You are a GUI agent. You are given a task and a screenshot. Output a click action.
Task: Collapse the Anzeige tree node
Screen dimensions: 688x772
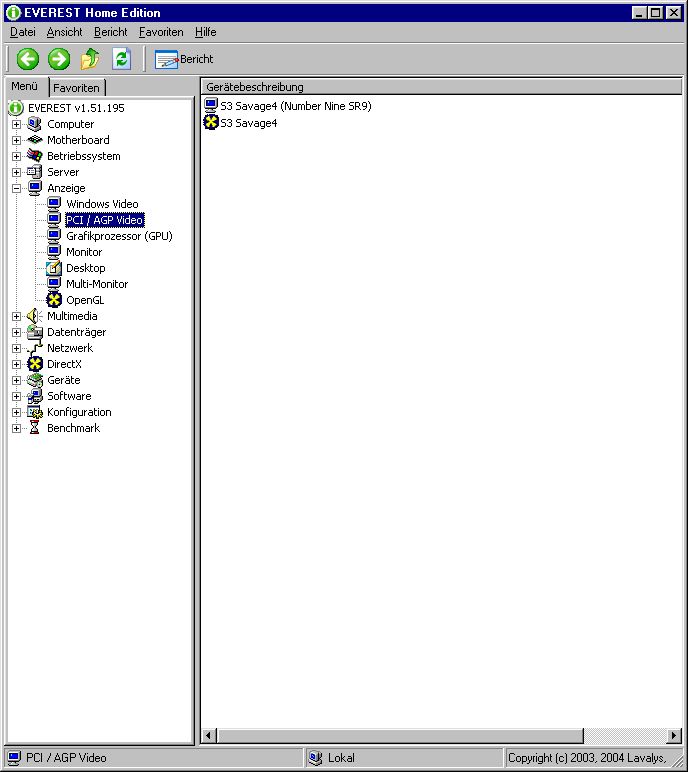click(16, 188)
